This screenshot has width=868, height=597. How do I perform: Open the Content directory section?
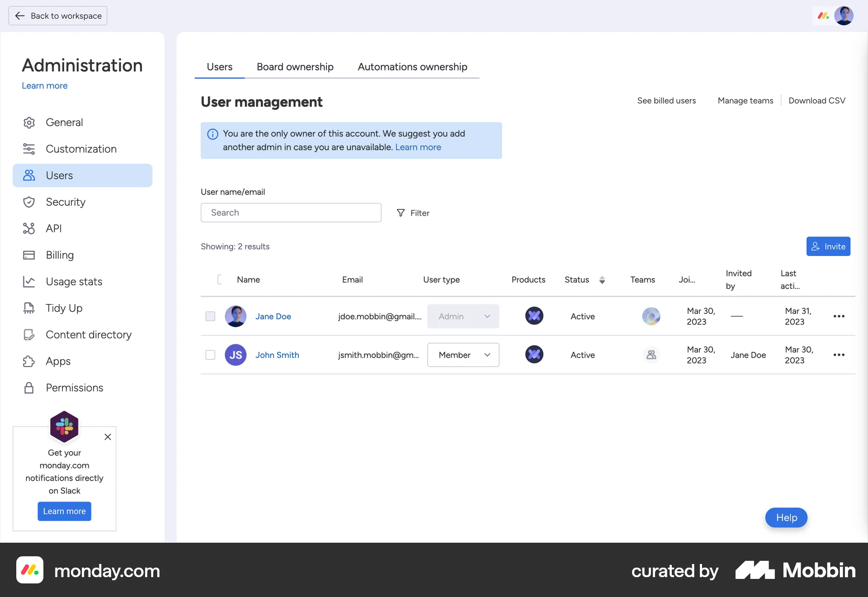[x=89, y=335]
